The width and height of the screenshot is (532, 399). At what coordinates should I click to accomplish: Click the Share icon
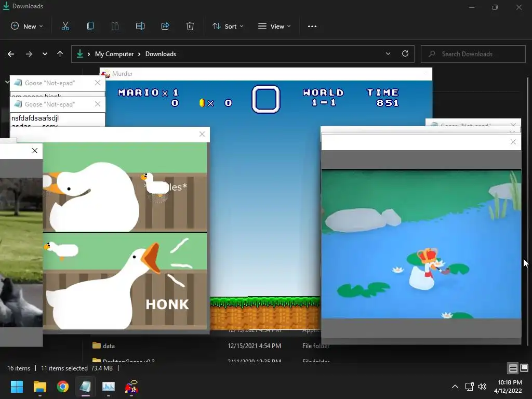(165, 26)
